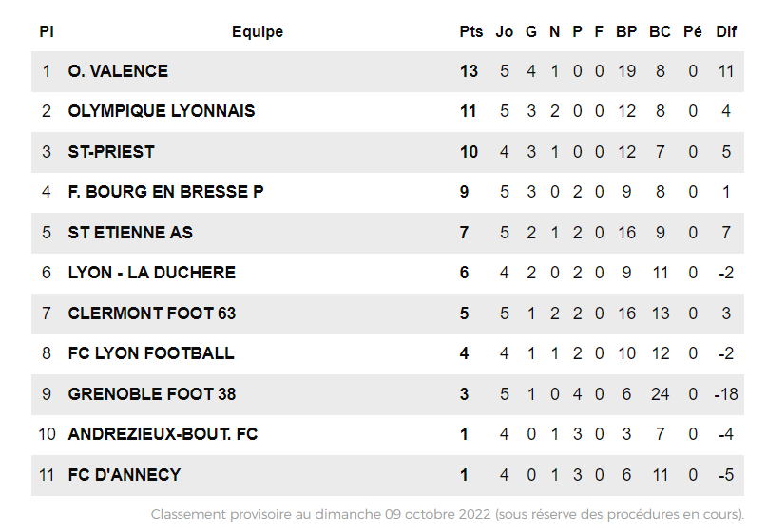Viewport: 767px width, 532px height.
Task: Click the O. VALENCE team name
Action: [118, 71]
